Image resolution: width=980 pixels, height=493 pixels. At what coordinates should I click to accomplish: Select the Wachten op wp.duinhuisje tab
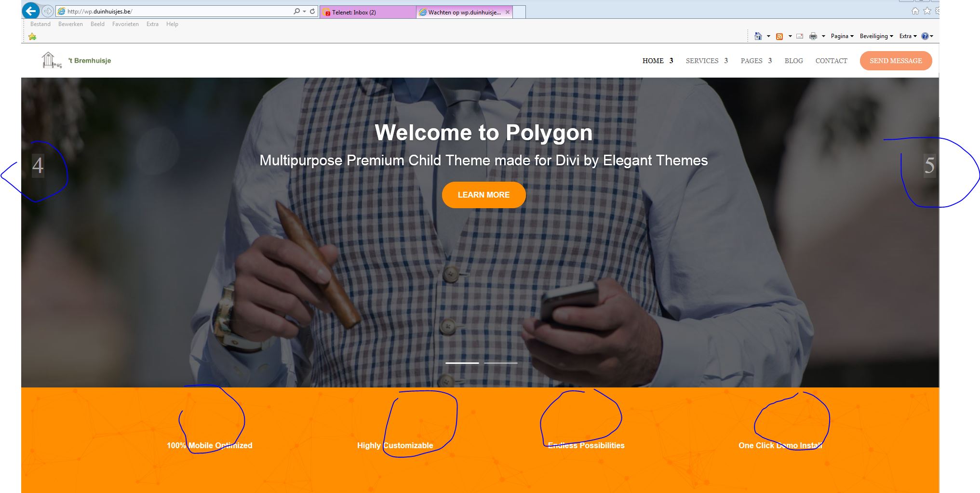pyautogui.click(x=465, y=12)
